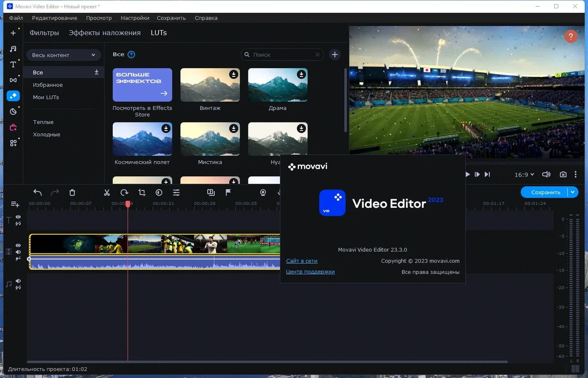This screenshot has width=588, height=378.
Task: Open clip properties sliders icon
Action: [176, 193]
